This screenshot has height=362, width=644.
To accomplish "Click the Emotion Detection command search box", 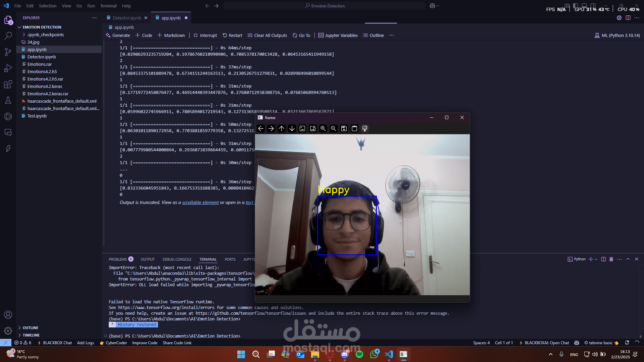I will [325, 6].
